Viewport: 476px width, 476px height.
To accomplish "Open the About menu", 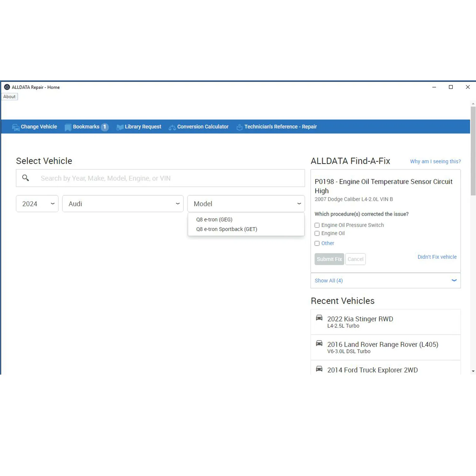I will (10, 97).
